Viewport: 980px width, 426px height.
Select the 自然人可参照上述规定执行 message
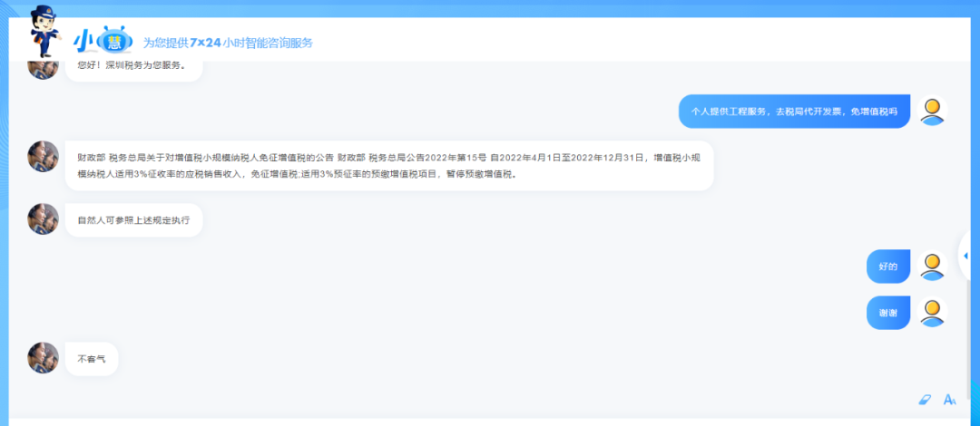tap(133, 220)
